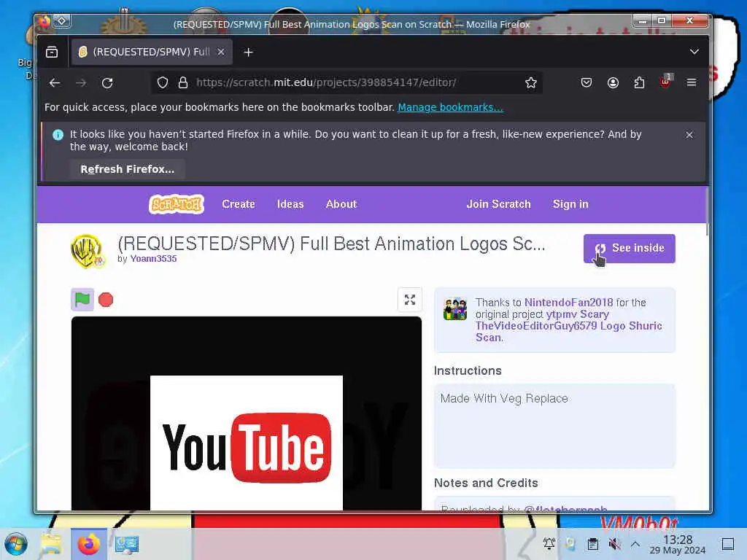Open the tracking protection shield icon
Image resolution: width=747 pixels, height=560 pixels.
coord(163,83)
